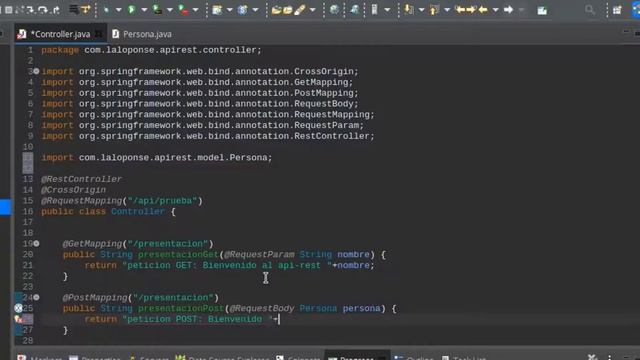Image resolution: width=640 pixels, height=360 pixels.
Task: Click the first yellow left-arrow icon, Last Edit Location
Action: [x=460, y=10]
